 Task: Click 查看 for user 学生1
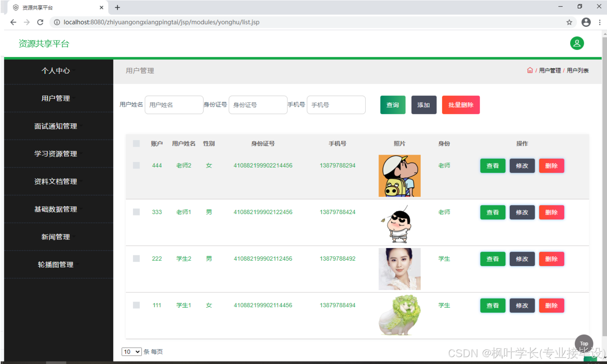click(493, 306)
